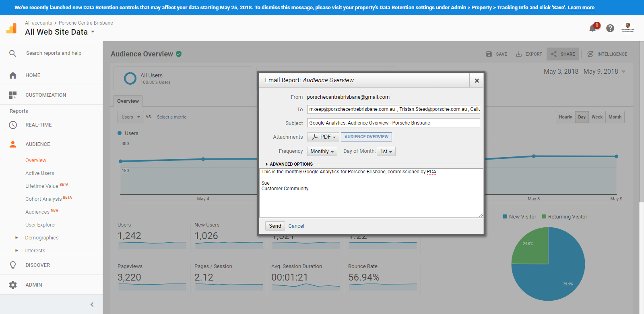The image size is (644, 314).
Task: Click the Porsche Centre Brisbane breadcrumb
Action: 86,23
